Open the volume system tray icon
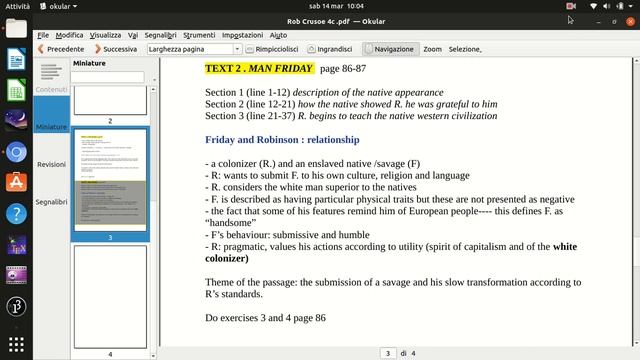Viewport: 640px width, 360px height. (x=607, y=6)
